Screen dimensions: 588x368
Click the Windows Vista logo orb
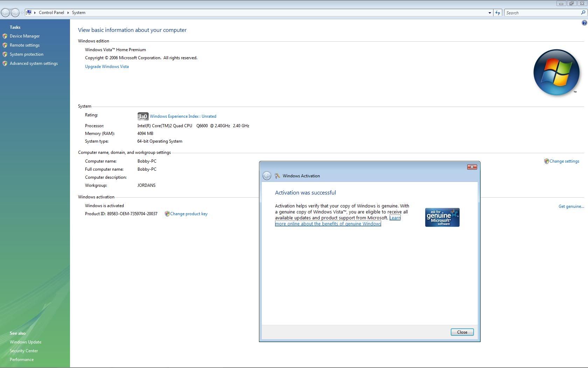556,73
